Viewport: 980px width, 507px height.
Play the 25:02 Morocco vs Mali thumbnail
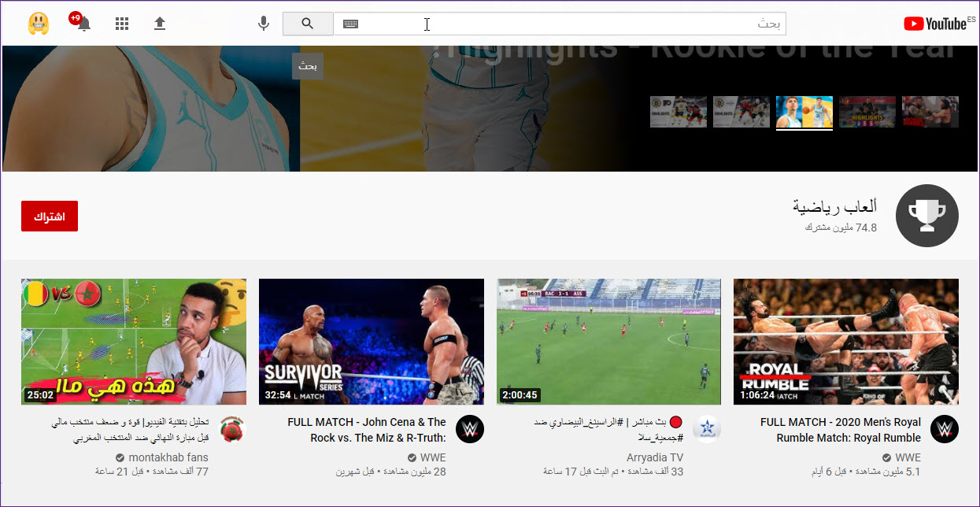point(134,342)
